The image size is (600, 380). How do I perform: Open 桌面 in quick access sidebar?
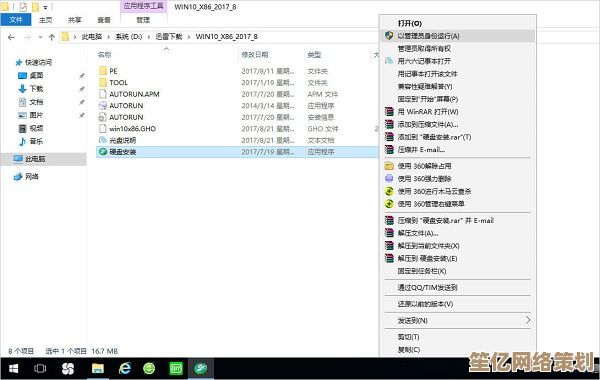36,75
